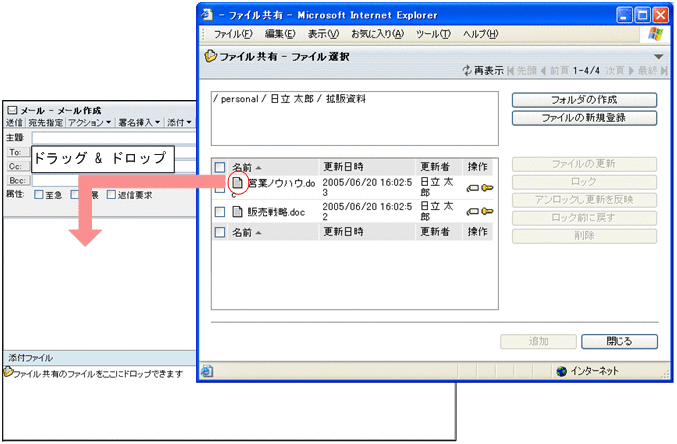
Task: Click the 更新日時 column header in the top row
Action: 344,167
